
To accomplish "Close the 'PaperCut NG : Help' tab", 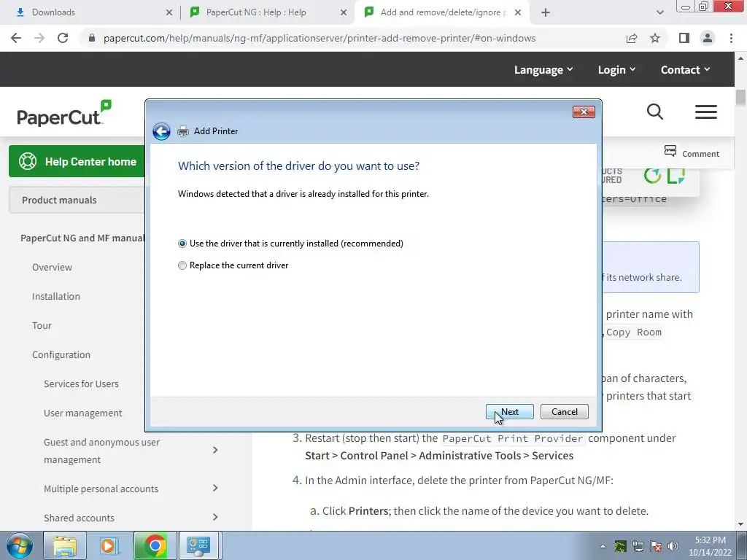I will tap(344, 13).
